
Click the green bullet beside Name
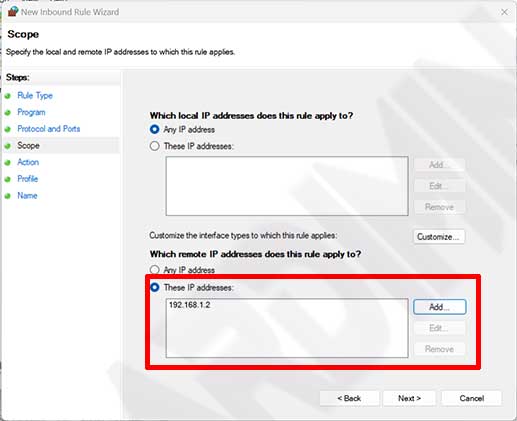(x=8, y=196)
